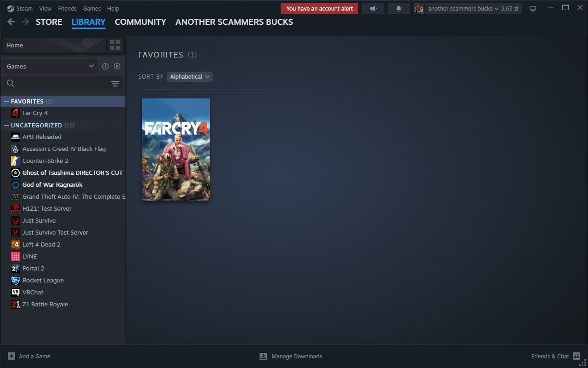Click H1Z1: Test Server icon
The image size is (588, 368).
click(x=16, y=208)
